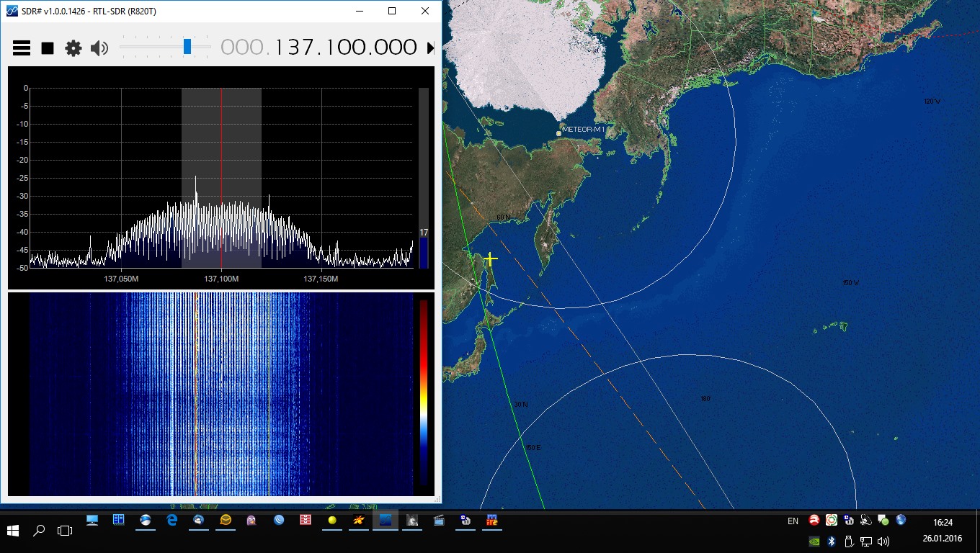Click the arrow right of the frequency
Viewport: 980px width, 553px height.
pos(430,48)
